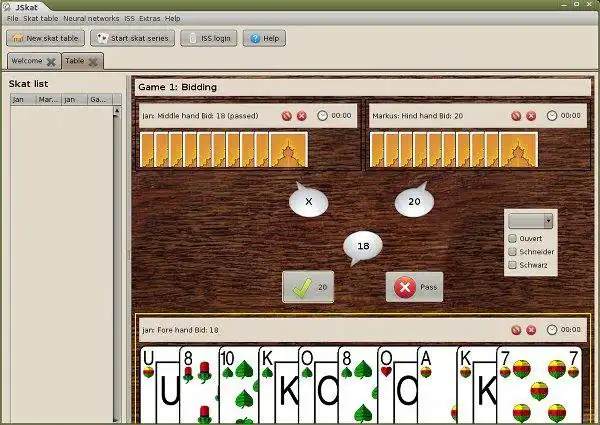Click the blue question mark Help icon
600x425 pixels.
[x=255, y=38]
